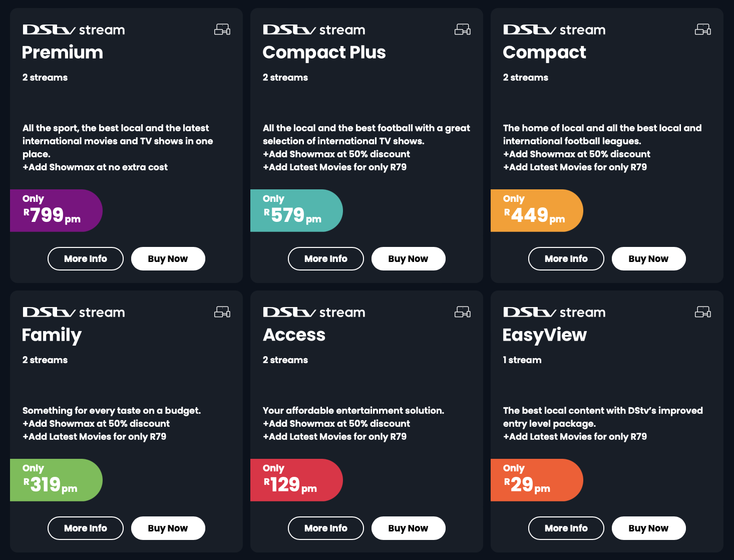The width and height of the screenshot is (734, 560).
Task: Open More Info for the Premium package
Action: (86, 259)
